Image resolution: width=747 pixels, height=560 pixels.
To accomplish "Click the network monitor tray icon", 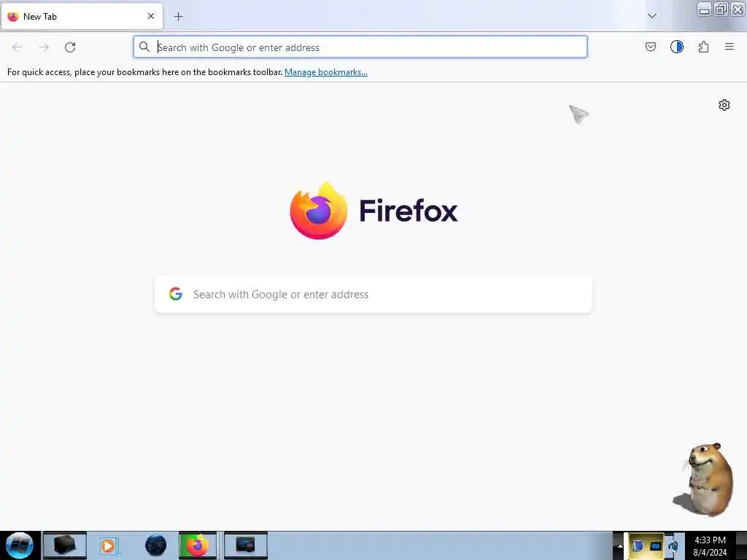I will [x=656, y=545].
